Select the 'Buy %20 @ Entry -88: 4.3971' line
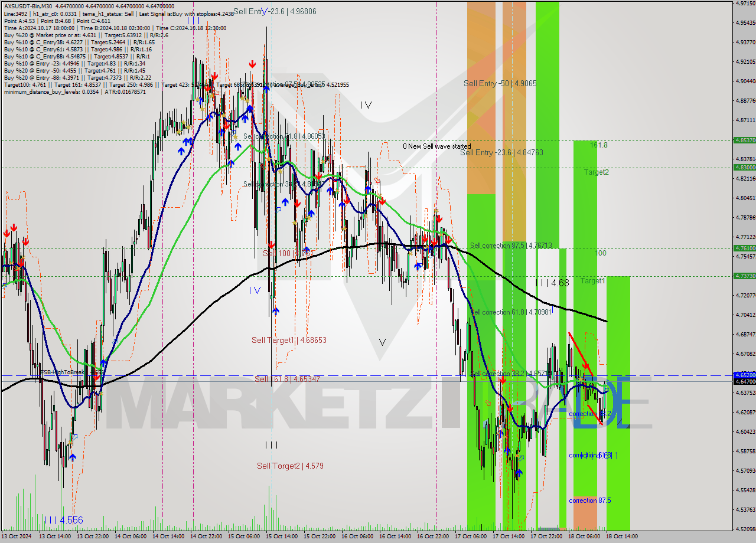Image resolution: width=756 pixels, height=543 pixels. 77,77
